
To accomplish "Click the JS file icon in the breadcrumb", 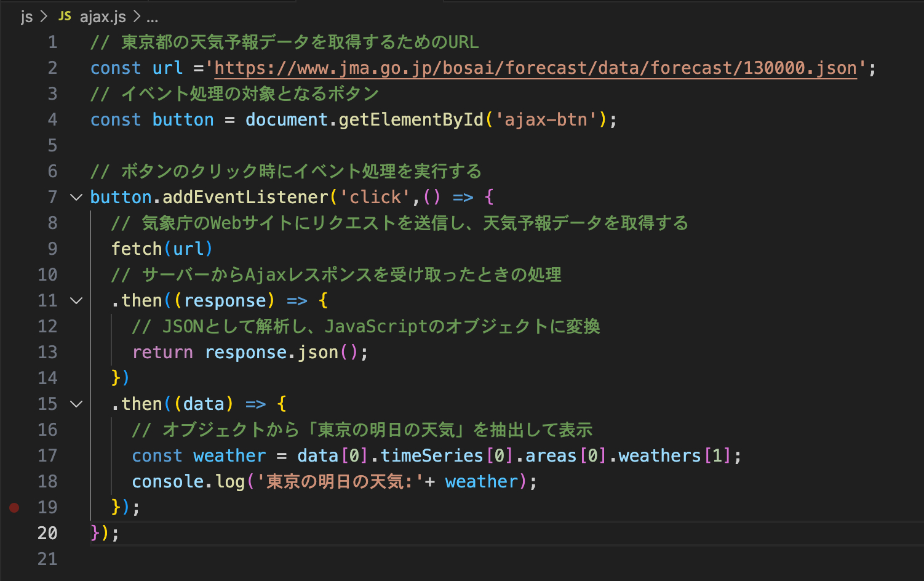I will point(64,17).
